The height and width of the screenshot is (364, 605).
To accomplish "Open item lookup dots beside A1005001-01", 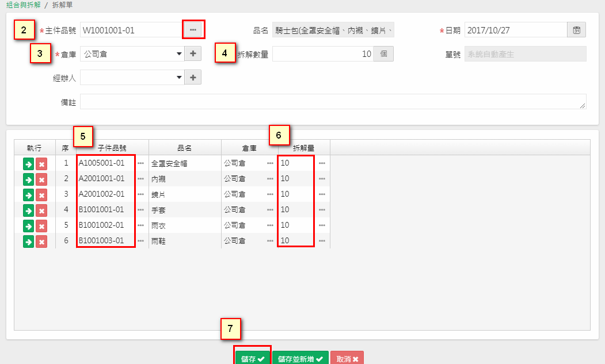I will [141, 163].
